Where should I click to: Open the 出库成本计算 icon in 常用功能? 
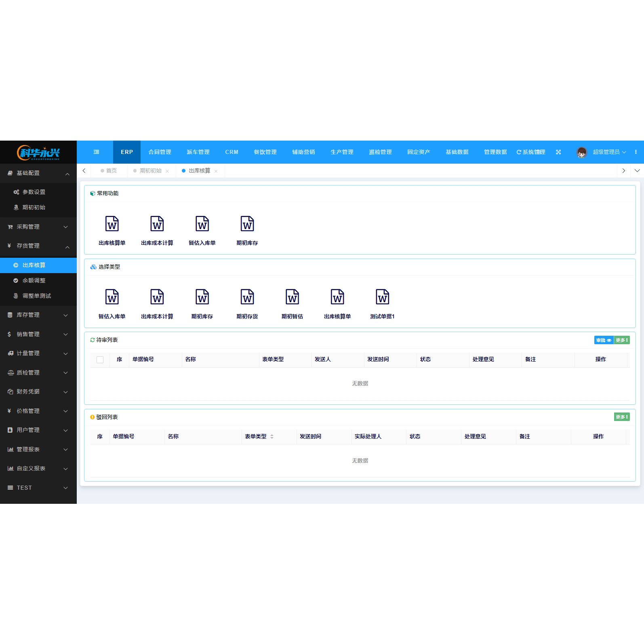click(x=157, y=224)
